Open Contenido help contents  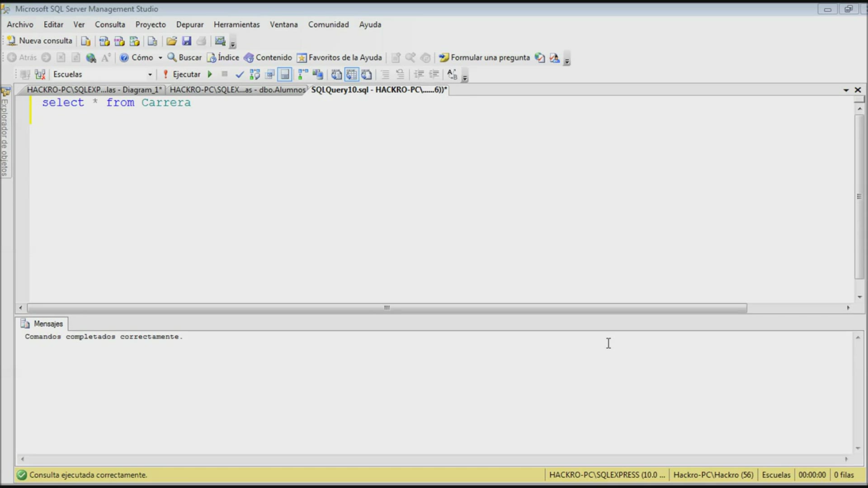click(268, 58)
